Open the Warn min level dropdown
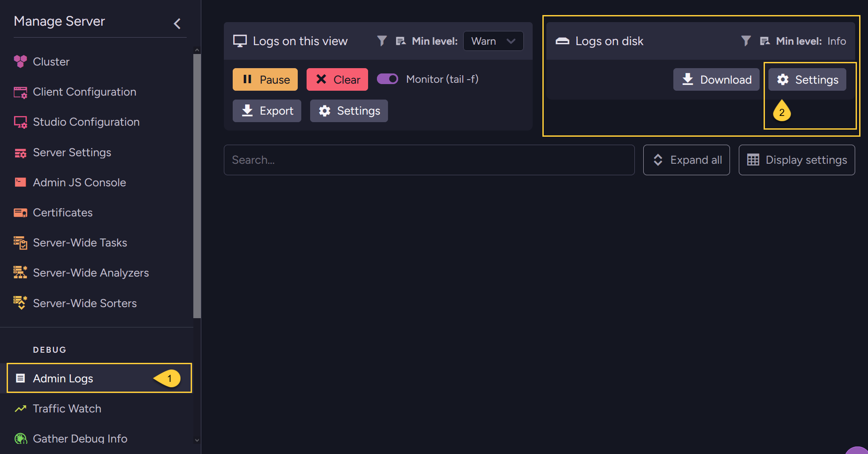Viewport: 868px width, 454px height. click(x=493, y=41)
